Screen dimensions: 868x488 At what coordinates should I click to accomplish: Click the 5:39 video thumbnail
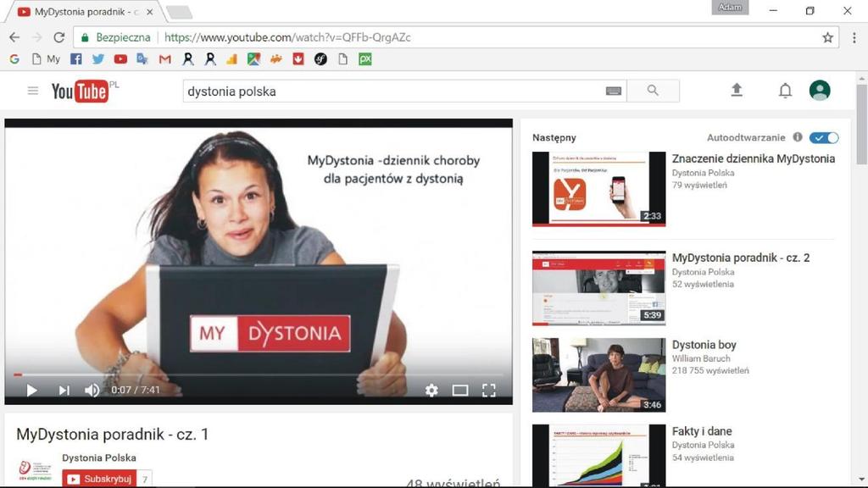click(599, 288)
